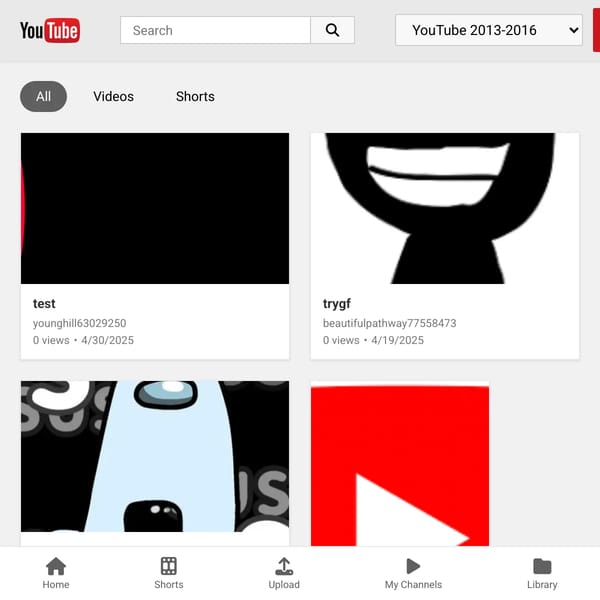Click the magnifying glass search button

[332, 30]
